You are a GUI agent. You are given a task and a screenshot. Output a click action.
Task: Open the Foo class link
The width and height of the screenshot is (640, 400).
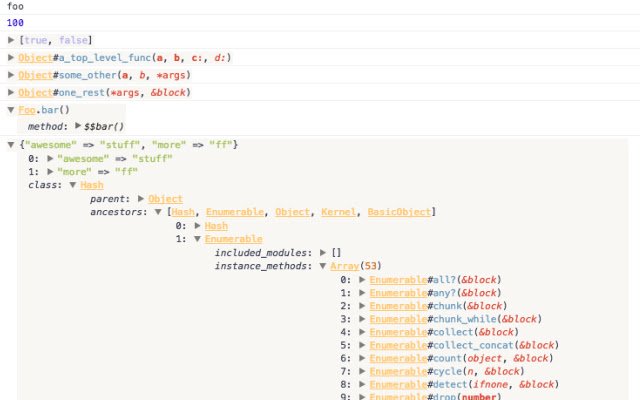[27, 110]
